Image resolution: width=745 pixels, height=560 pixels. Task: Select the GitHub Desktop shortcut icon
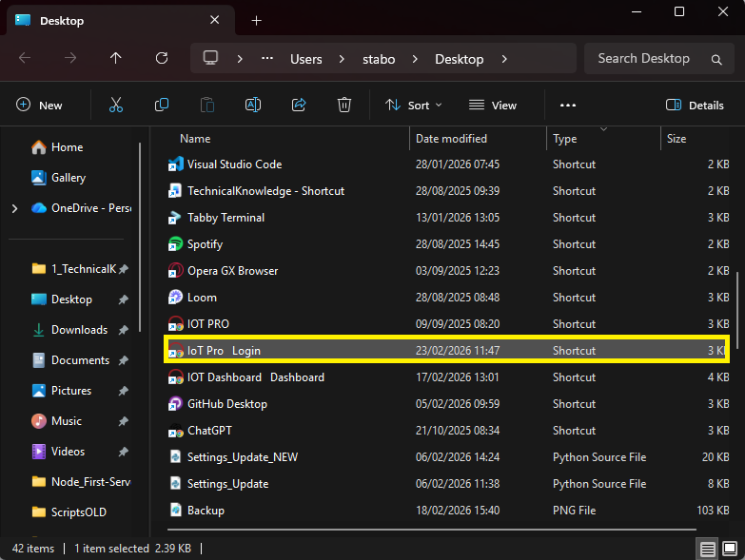[x=176, y=404]
